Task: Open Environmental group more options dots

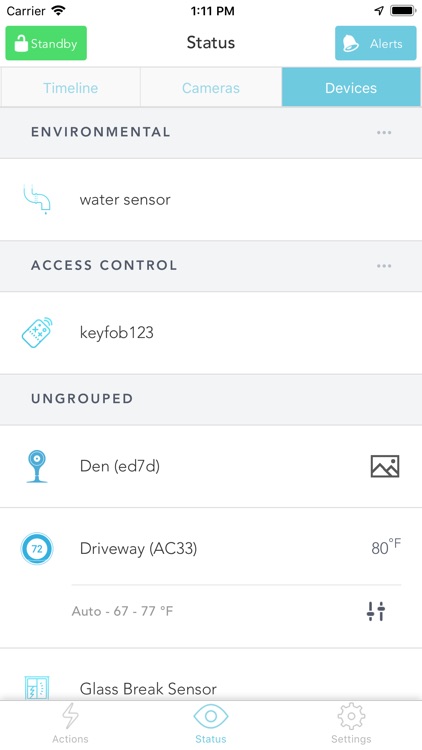Action: [x=384, y=132]
